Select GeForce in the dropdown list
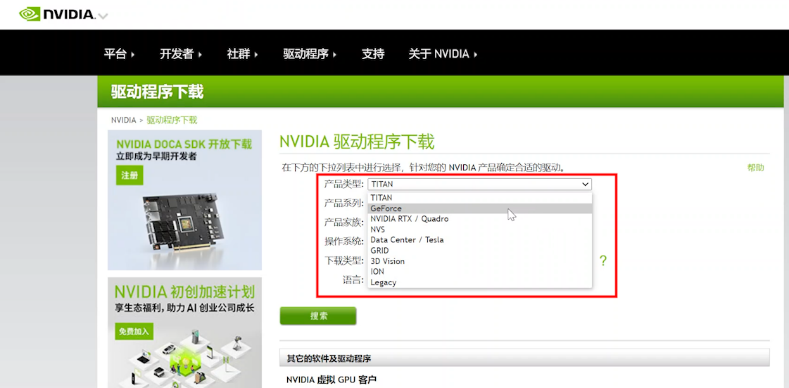789x388 pixels. coord(480,208)
